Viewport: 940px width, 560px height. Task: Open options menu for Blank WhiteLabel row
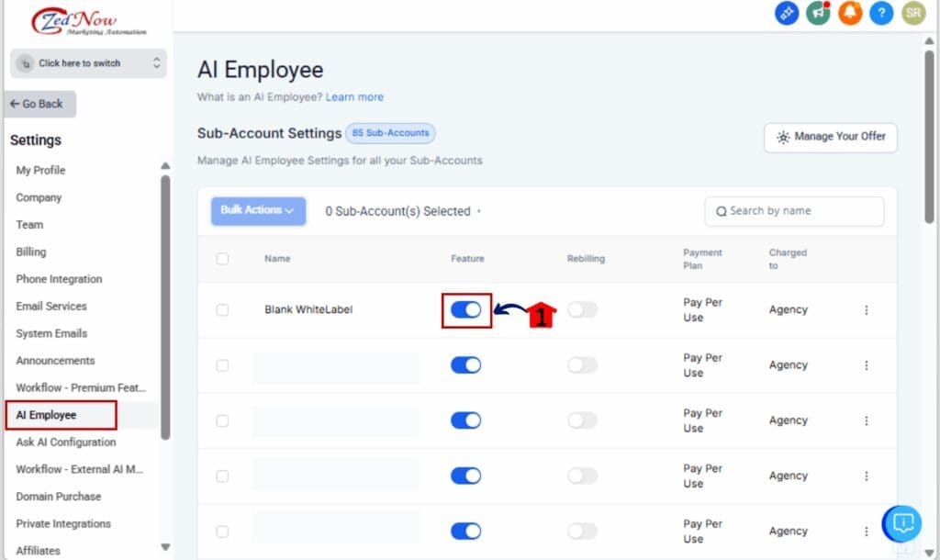[866, 309]
